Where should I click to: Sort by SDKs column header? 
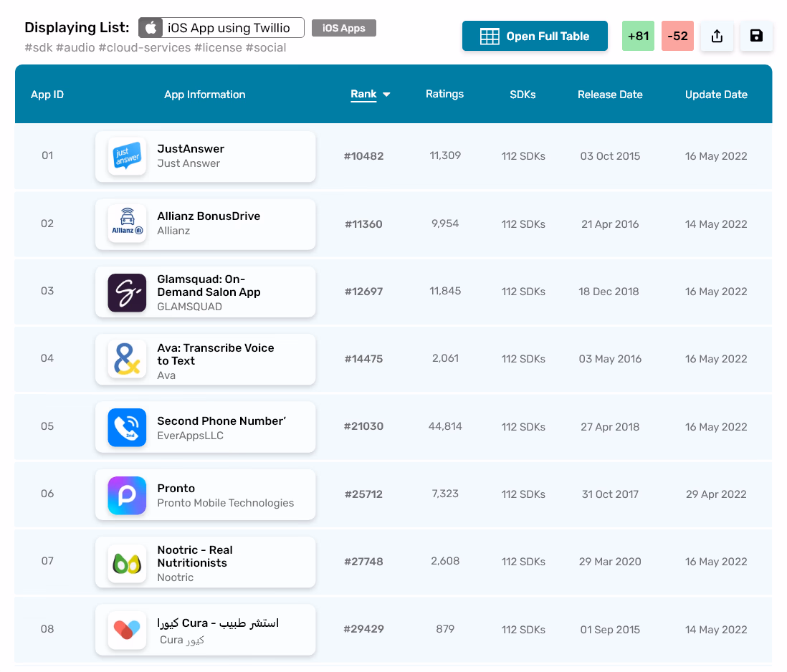tap(523, 95)
